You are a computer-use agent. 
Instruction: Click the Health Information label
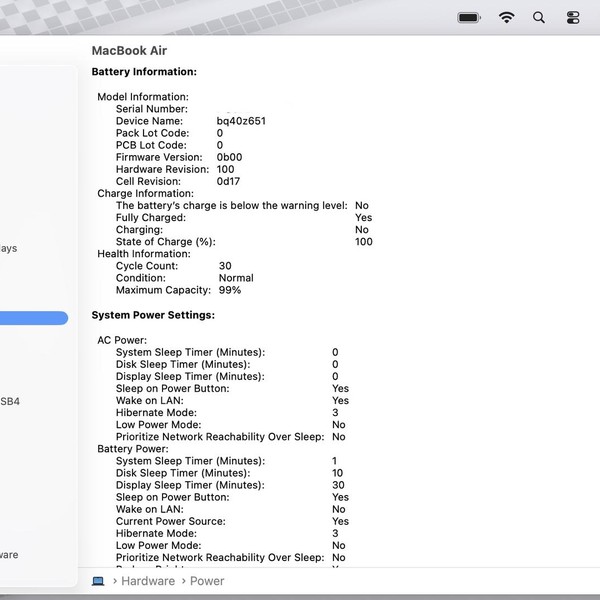point(144,254)
